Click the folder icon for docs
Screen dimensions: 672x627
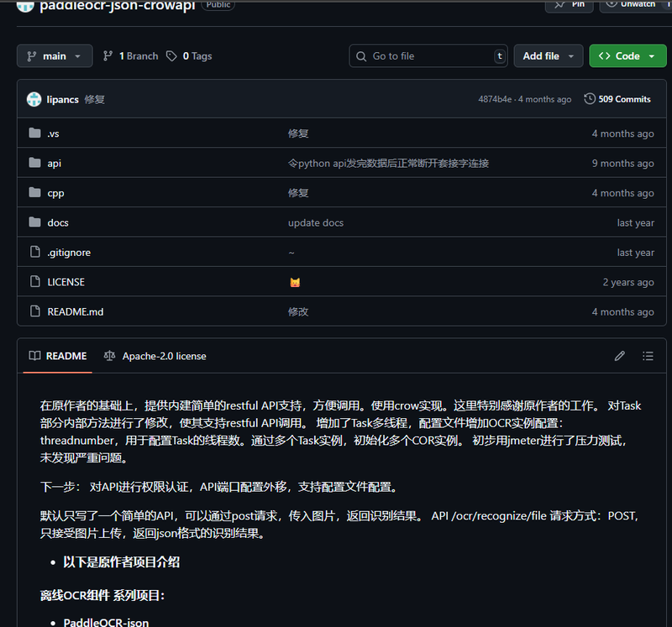click(34, 222)
